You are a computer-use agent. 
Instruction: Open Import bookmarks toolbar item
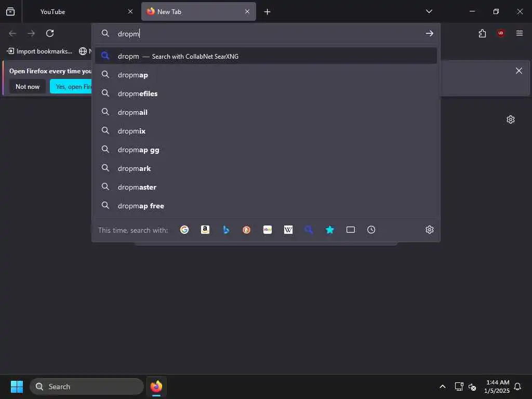pyautogui.click(x=39, y=51)
